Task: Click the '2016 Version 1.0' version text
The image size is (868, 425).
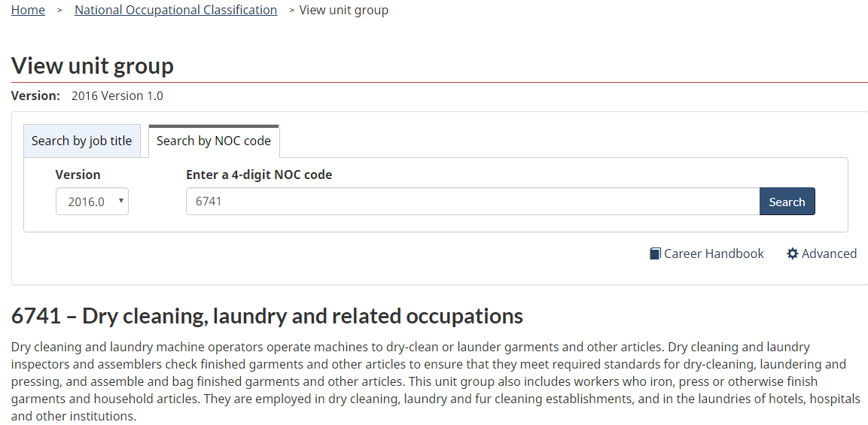Action: tap(117, 96)
